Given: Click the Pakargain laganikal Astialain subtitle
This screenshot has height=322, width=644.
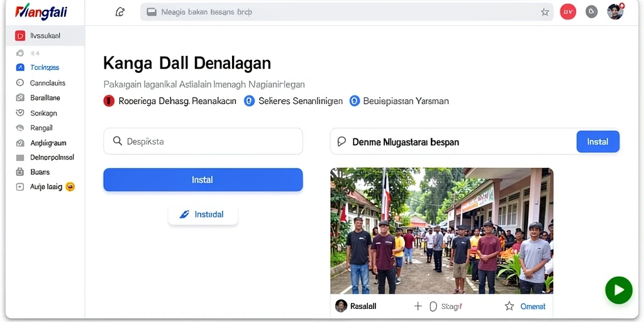Looking at the screenshot, I should coord(204,85).
